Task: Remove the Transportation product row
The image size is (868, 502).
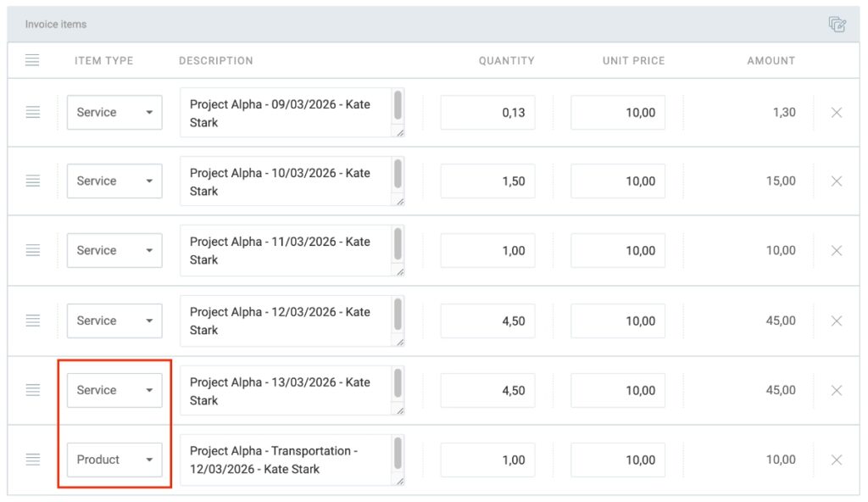Action: tap(837, 460)
